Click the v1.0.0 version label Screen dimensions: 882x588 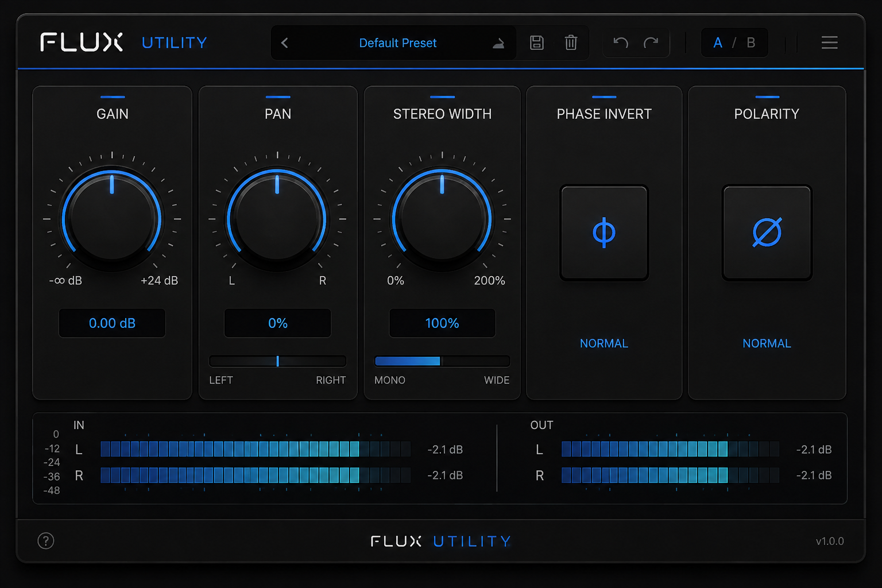[830, 541]
